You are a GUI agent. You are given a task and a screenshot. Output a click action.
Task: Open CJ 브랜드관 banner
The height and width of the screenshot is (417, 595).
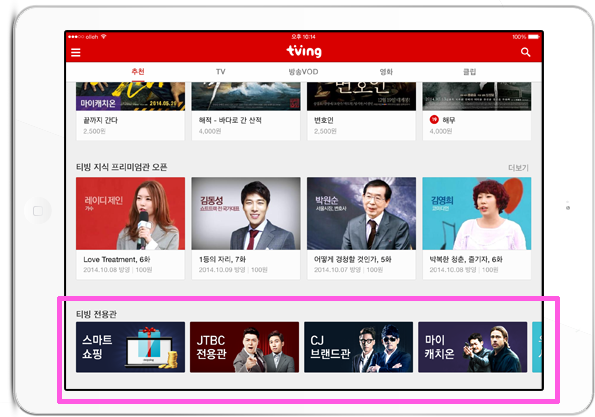359,347
